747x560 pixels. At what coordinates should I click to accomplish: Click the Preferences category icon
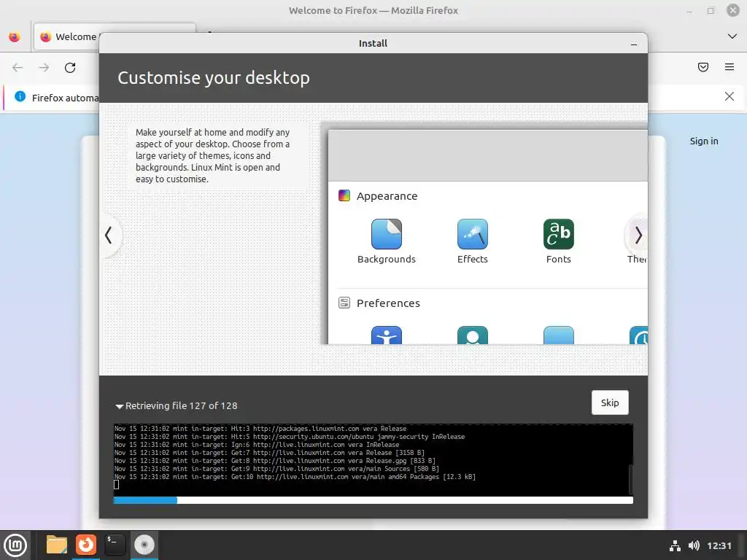[344, 303]
